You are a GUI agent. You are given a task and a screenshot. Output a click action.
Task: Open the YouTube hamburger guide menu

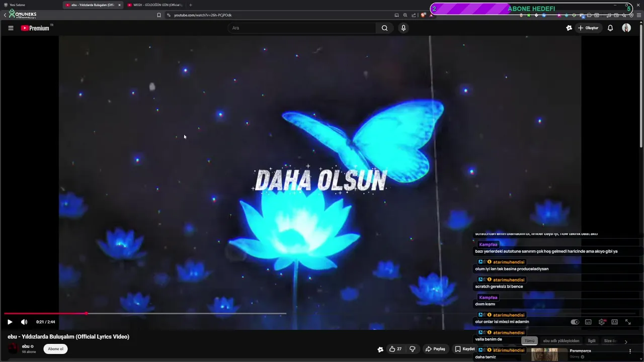tap(11, 28)
